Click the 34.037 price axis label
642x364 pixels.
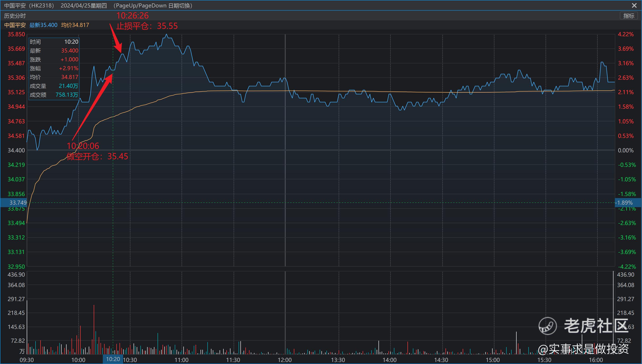coord(16,179)
